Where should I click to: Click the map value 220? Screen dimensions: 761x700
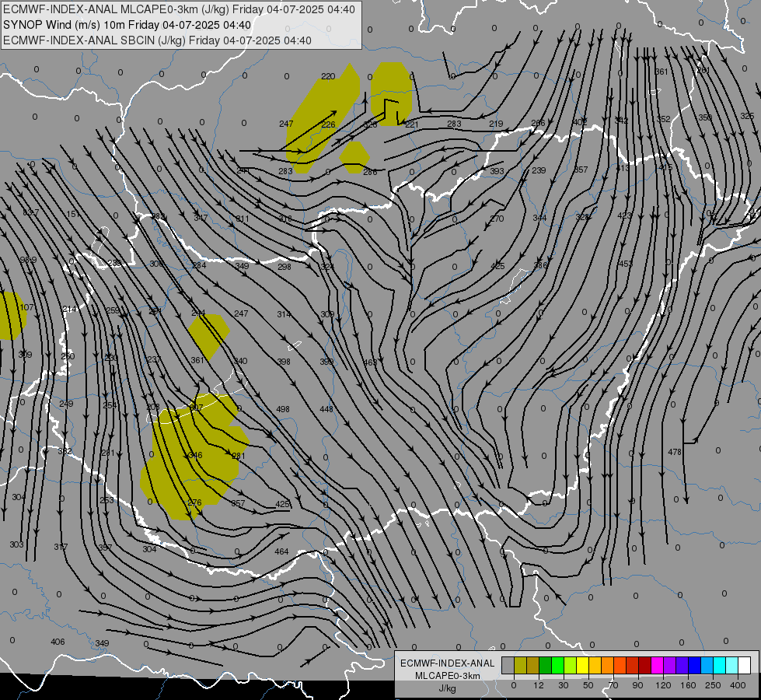coord(328,76)
